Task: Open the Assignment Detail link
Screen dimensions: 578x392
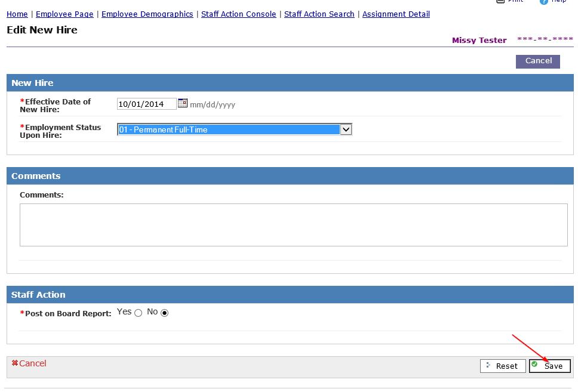Action: click(x=396, y=14)
